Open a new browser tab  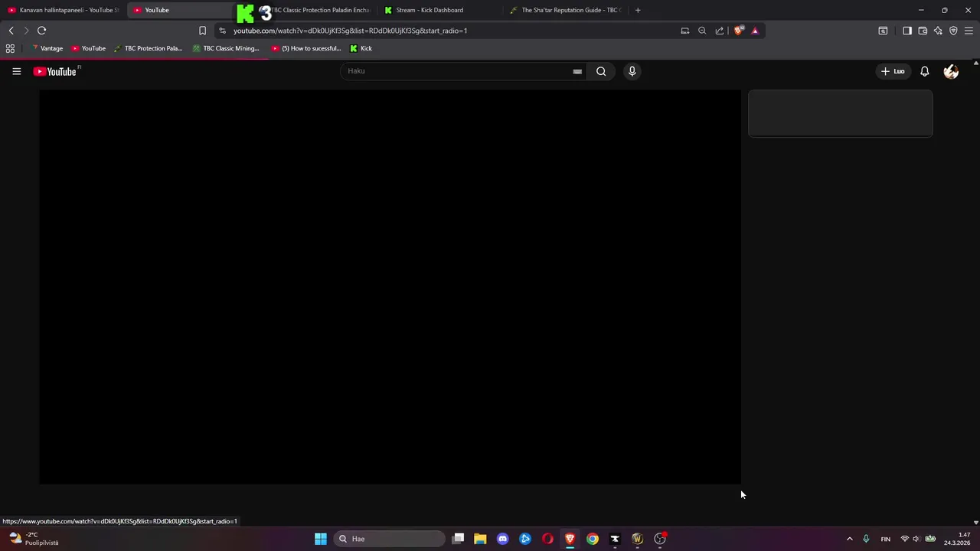coord(638,10)
